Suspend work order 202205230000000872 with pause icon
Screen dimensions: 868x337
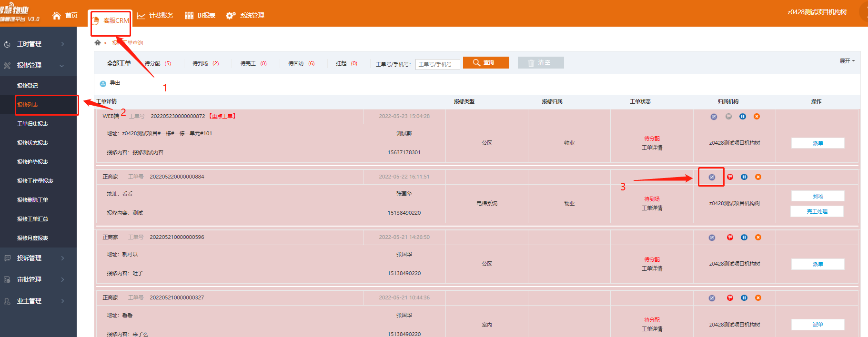(743, 117)
